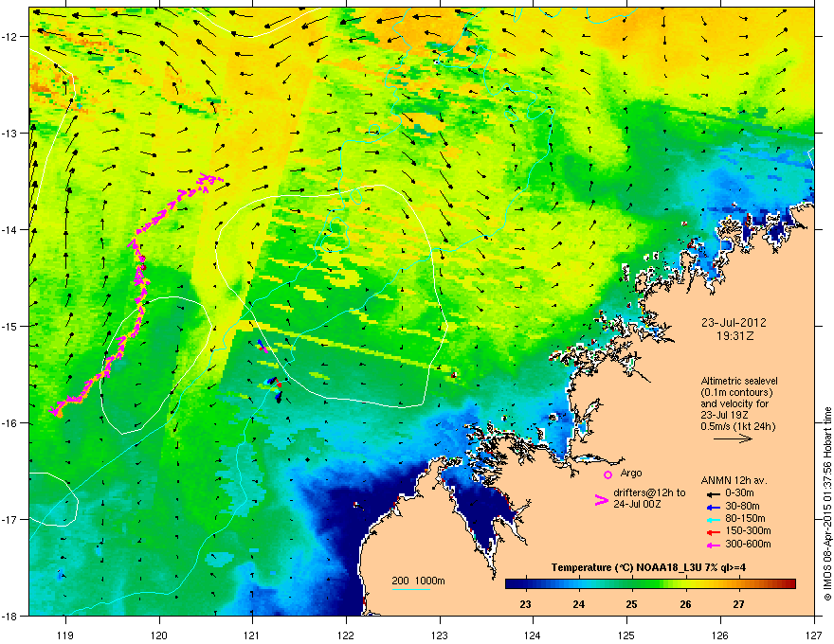Click the latitude axis label -13
834x644 pixels.
10,134
